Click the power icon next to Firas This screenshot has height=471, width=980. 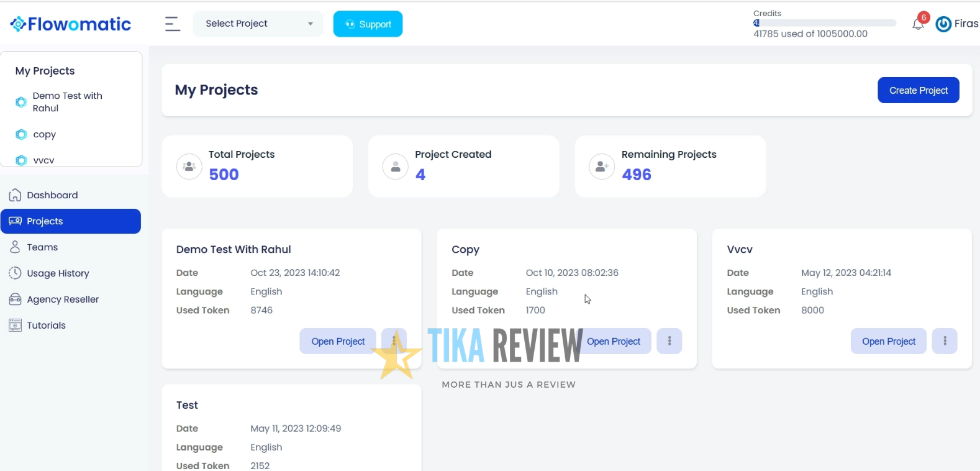pyautogui.click(x=943, y=24)
